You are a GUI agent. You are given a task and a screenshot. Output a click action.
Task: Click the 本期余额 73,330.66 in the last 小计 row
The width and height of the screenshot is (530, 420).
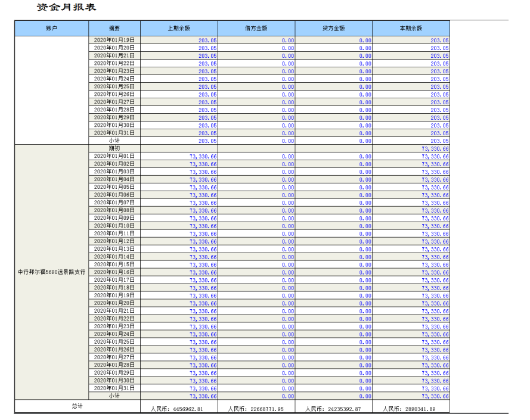[x=435, y=396]
